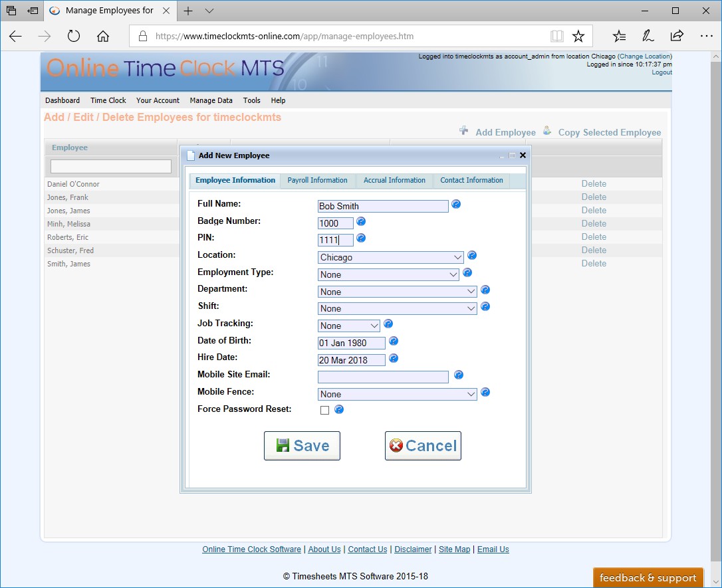Image resolution: width=722 pixels, height=588 pixels.
Task: Click help icon beside Hire Date
Action: click(393, 358)
